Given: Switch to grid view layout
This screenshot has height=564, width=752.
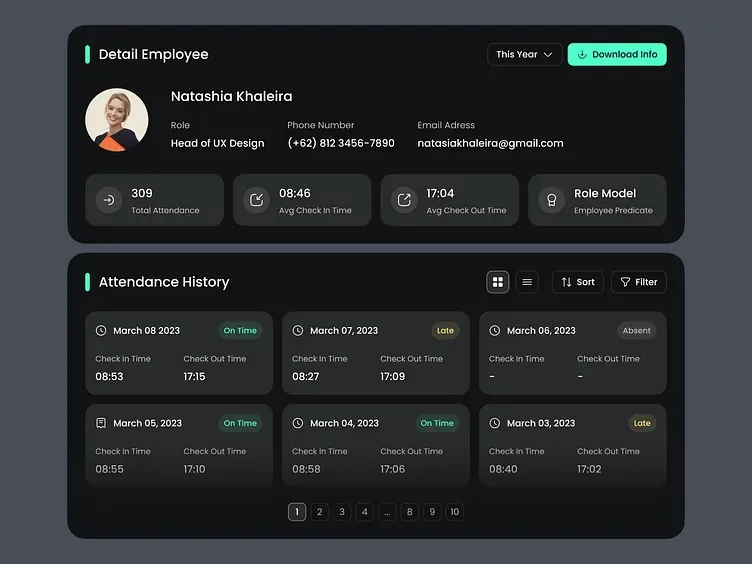Looking at the screenshot, I should coord(498,282).
